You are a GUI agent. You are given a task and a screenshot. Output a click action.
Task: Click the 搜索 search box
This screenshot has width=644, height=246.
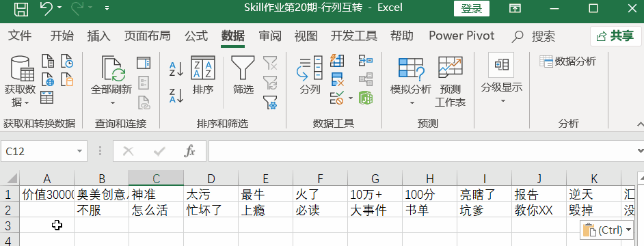(x=533, y=36)
